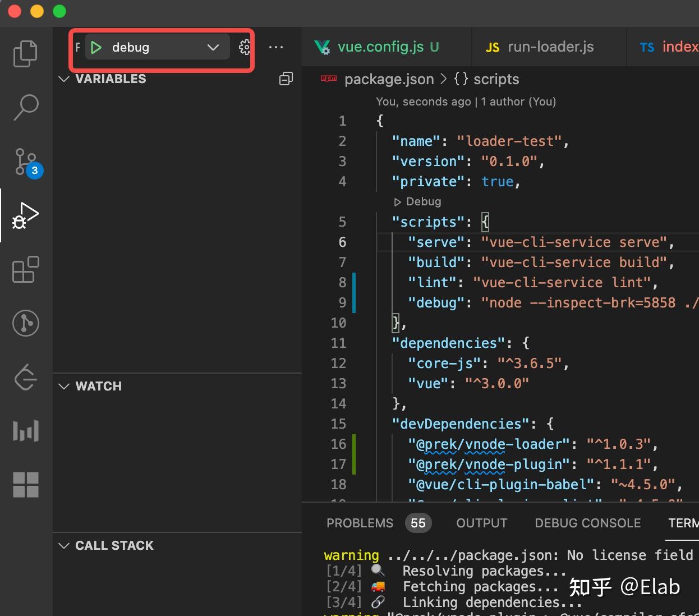Open the debug configuration dropdown
The height and width of the screenshot is (616, 699).
click(213, 47)
